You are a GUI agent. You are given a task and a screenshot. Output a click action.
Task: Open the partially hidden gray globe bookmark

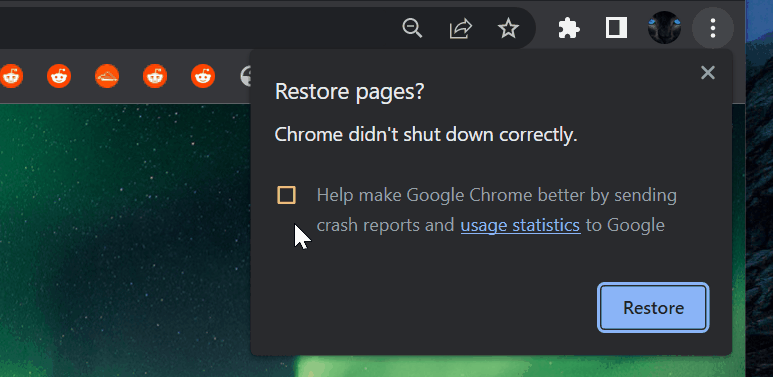(x=246, y=76)
